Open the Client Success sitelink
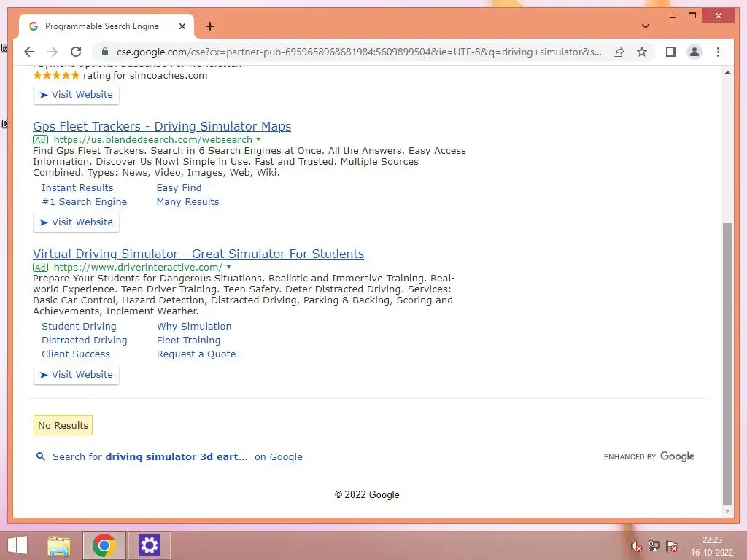This screenshot has height=560, width=747. [76, 354]
